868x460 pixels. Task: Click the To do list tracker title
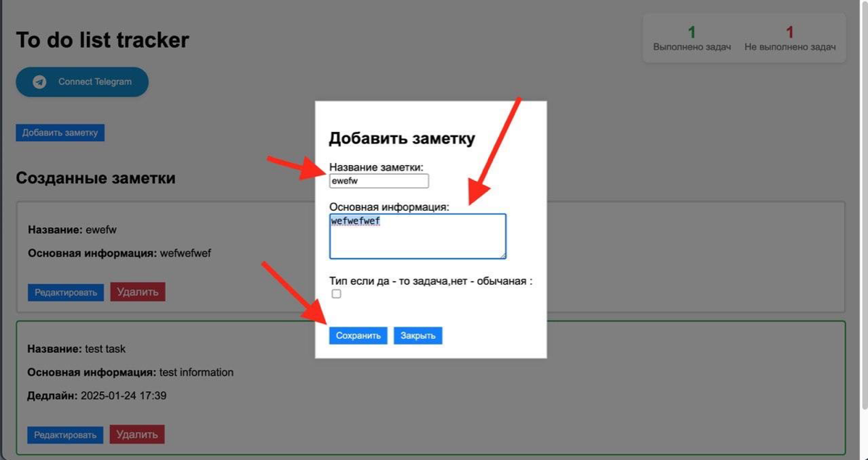click(x=102, y=41)
